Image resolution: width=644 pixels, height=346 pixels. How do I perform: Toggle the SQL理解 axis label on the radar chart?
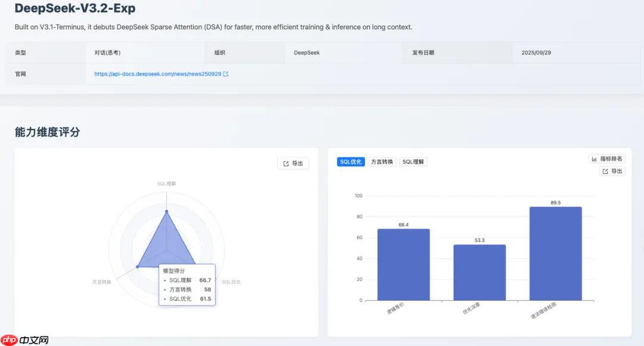point(169,183)
